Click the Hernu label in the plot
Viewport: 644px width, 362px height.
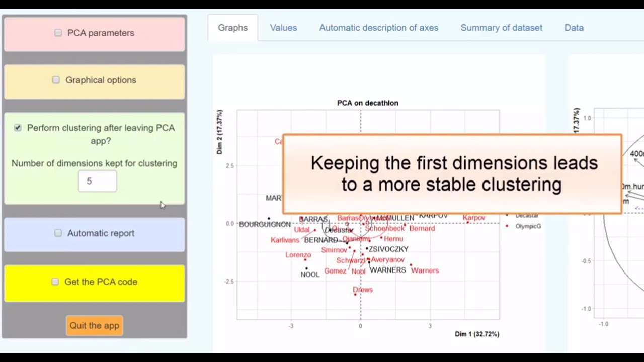tap(393, 239)
